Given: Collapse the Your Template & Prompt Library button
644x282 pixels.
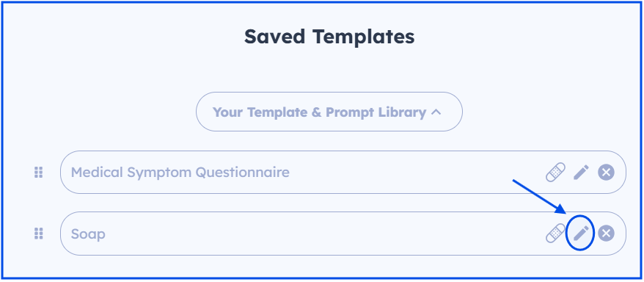Looking at the screenshot, I should (x=329, y=112).
